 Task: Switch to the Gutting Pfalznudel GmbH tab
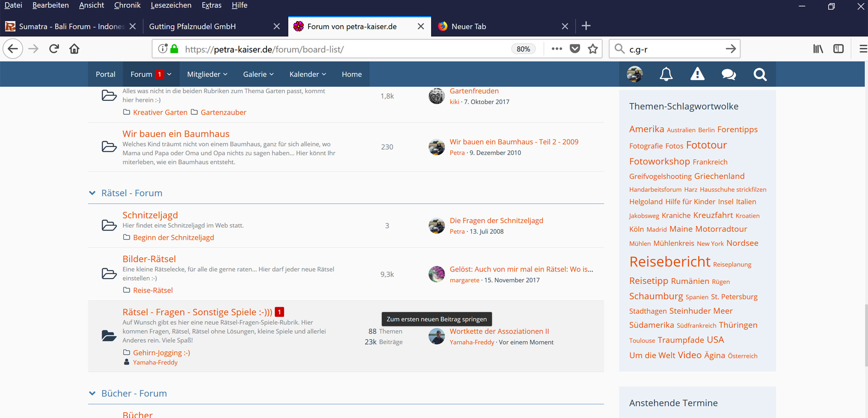(192, 27)
